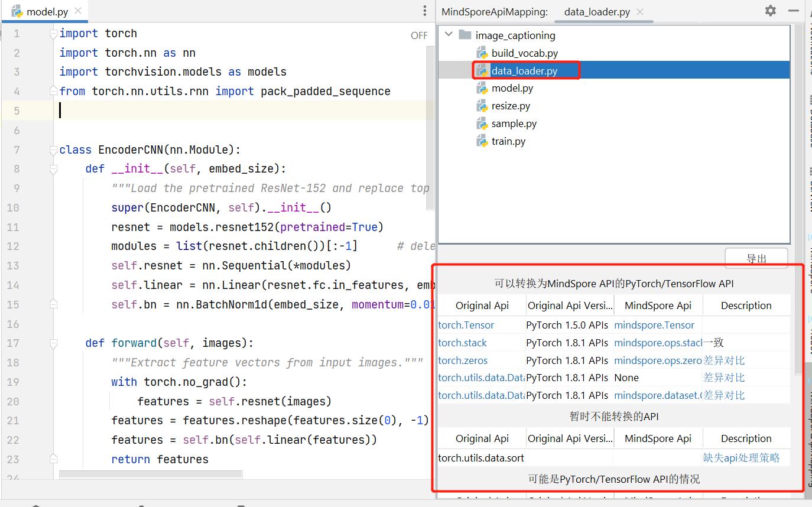Click the Original Api column header

tap(482, 305)
